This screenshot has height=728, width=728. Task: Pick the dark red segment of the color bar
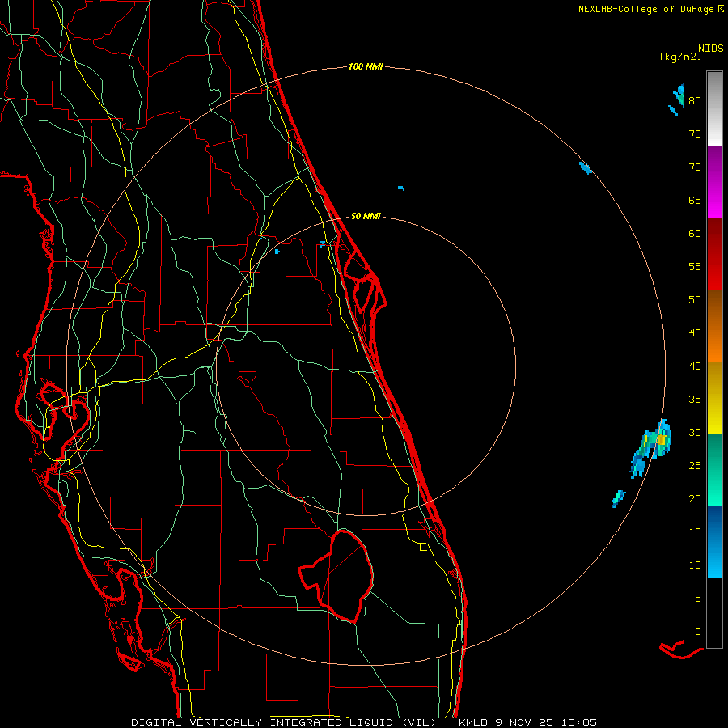click(x=714, y=253)
